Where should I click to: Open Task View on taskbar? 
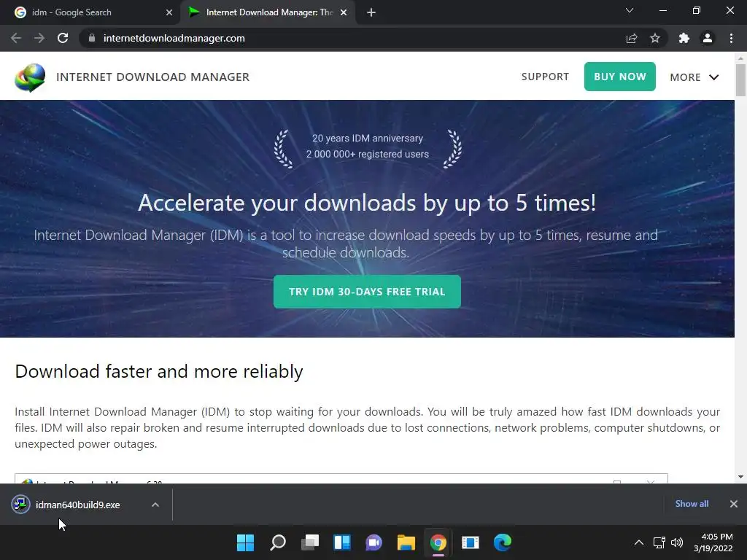[x=309, y=542]
